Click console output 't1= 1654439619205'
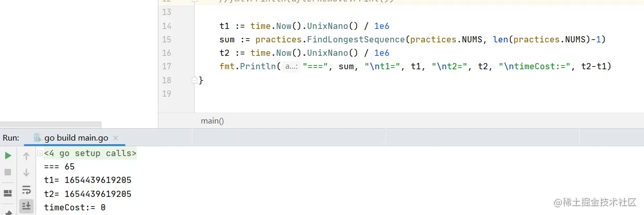Viewport: 644px width, 215px height. (x=88, y=180)
